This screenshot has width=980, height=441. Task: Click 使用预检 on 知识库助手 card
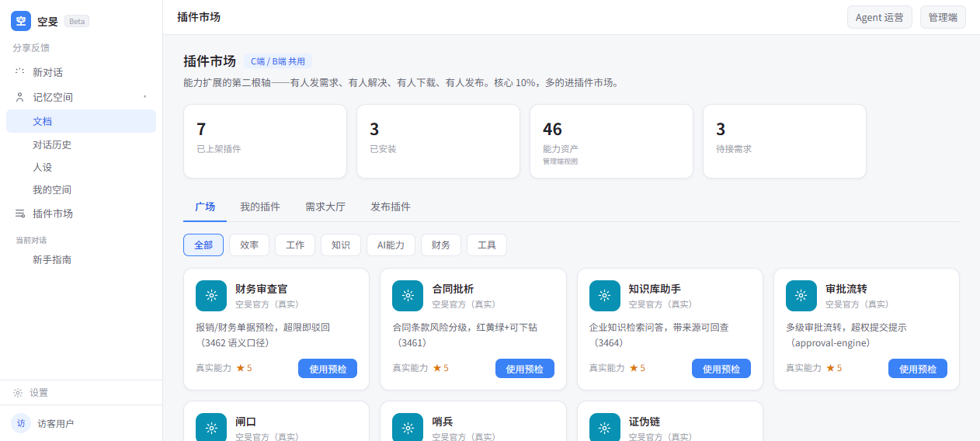click(721, 369)
